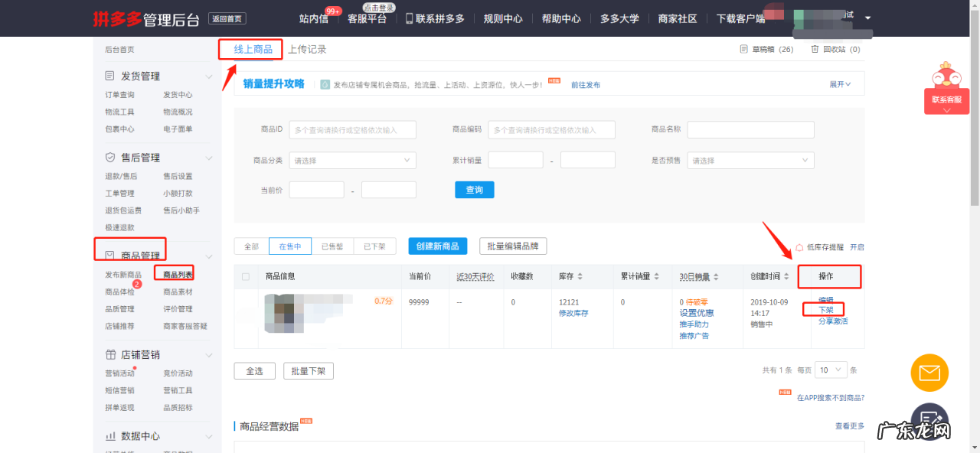Image resolution: width=980 pixels, height=453 pixels.
Task: Click inside the 商品ID input field
Action: pos(352,129)
